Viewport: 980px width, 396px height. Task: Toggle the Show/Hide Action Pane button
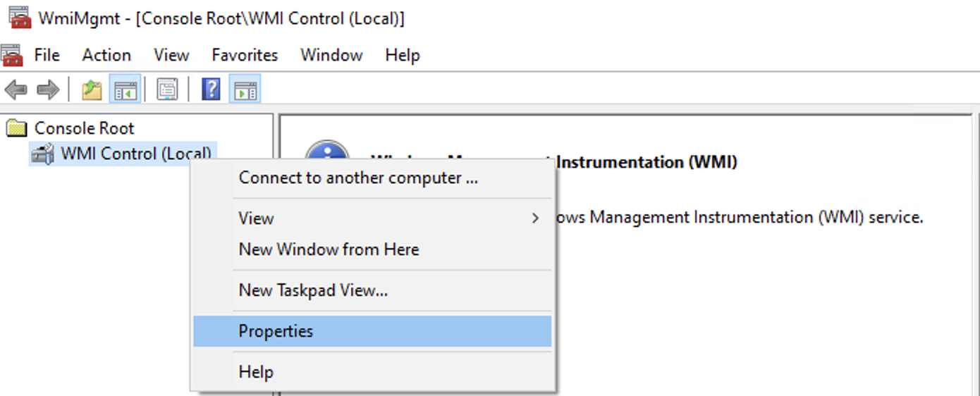click(x=245, y=89)
